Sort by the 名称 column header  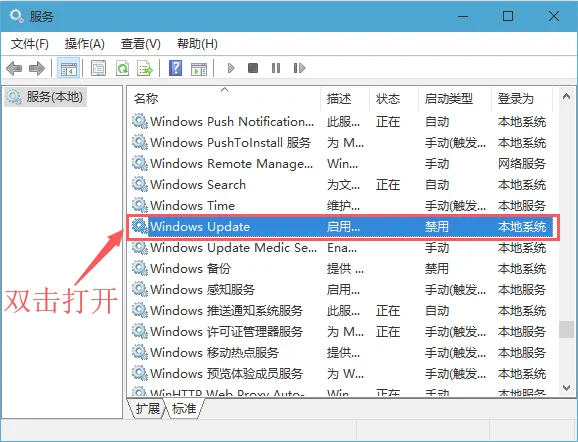(x=224, y=98)
